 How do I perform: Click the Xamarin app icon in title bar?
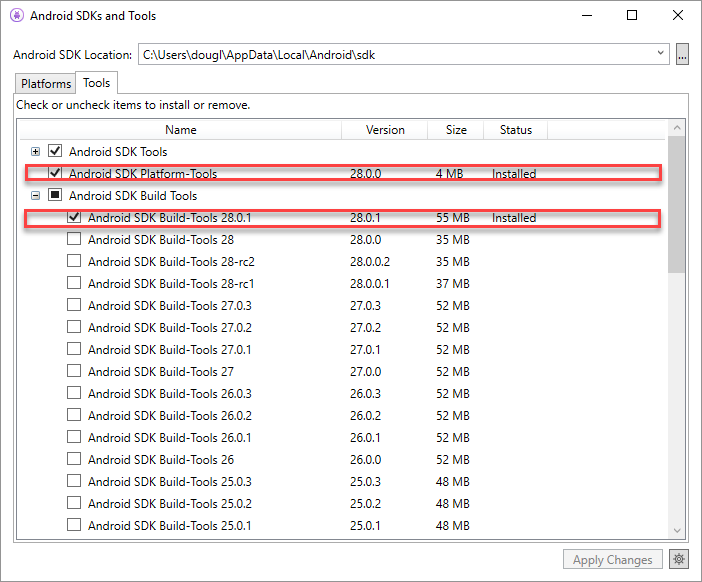coord(17,15)
